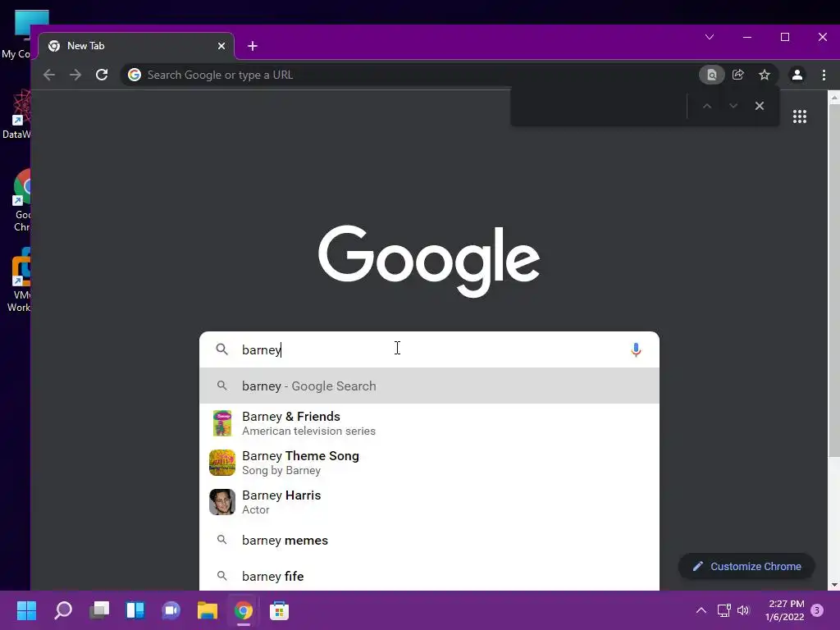Click the find-in-page search icon in omnibox
Image resolution: width=840 pixels, height=630 pixels.
(x=711, y=75)
